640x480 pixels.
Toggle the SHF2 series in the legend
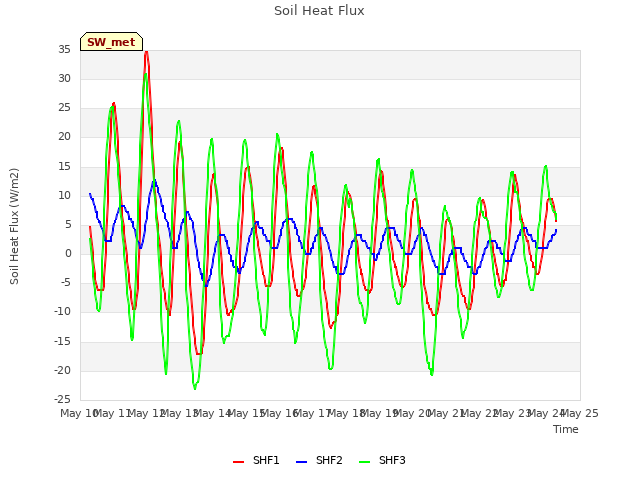click(319, 460)
